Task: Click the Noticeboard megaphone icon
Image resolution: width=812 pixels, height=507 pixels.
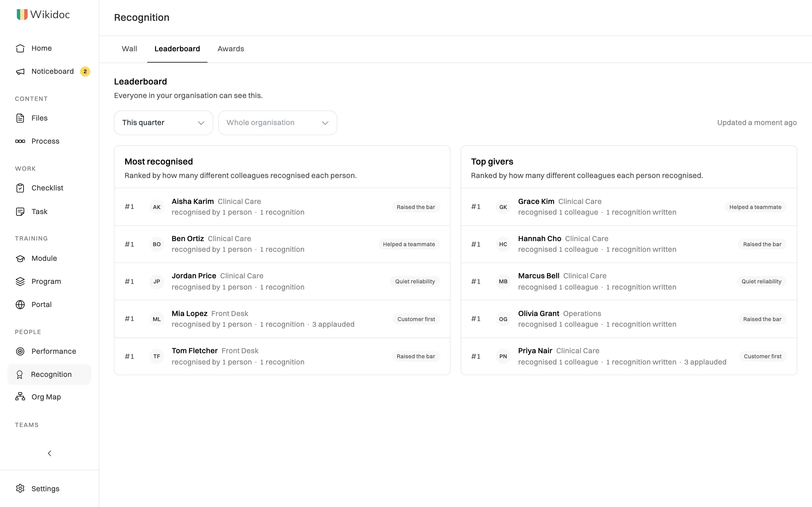Action: (20, 72)
